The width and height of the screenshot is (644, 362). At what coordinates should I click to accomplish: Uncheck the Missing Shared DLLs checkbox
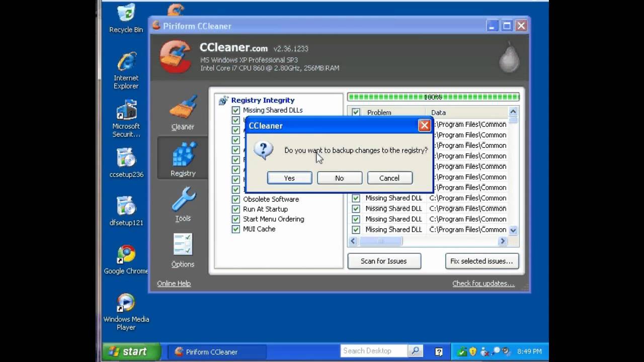[x=235, y=110]
